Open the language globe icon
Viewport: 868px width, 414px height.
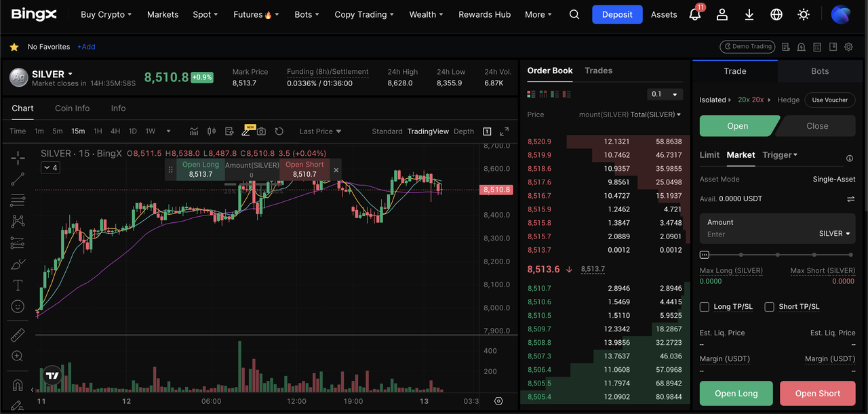click(776, 14)
